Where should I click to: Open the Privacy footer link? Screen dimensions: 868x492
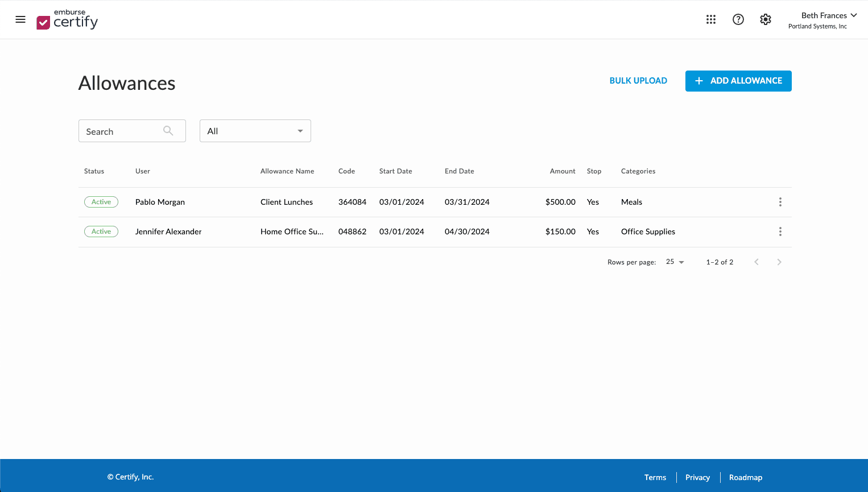click(697, 477)
